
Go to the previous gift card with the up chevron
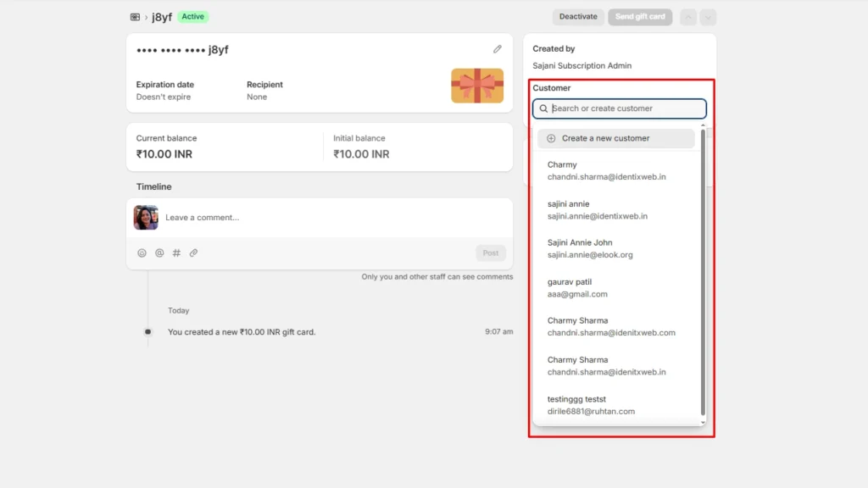[688, 17]
